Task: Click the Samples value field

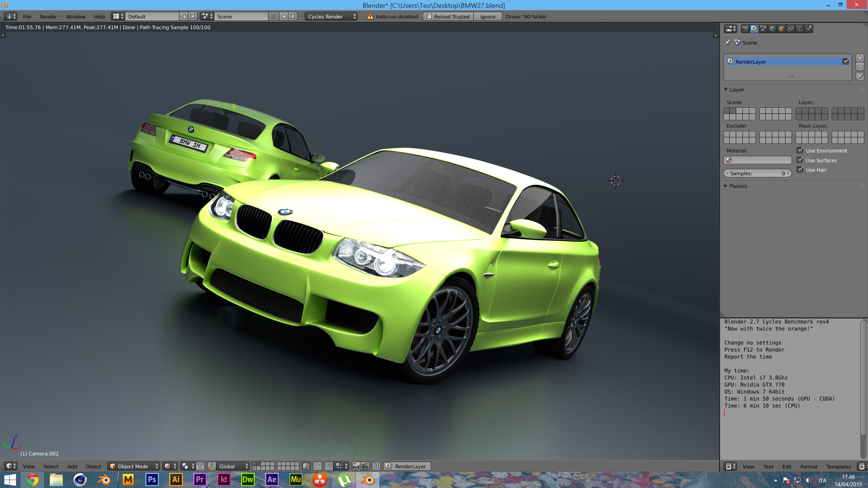Action: [x=757, y=174]
